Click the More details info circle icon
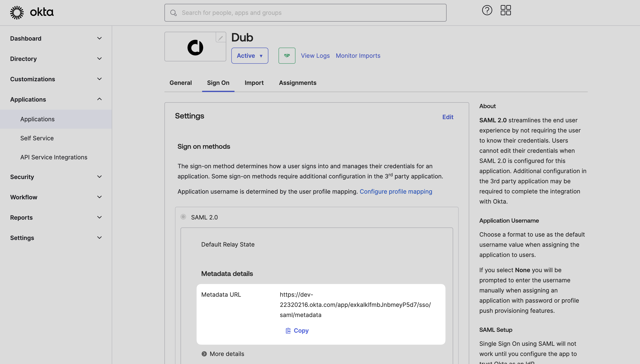The image size is (640, 364). click(x=204, y=353)
